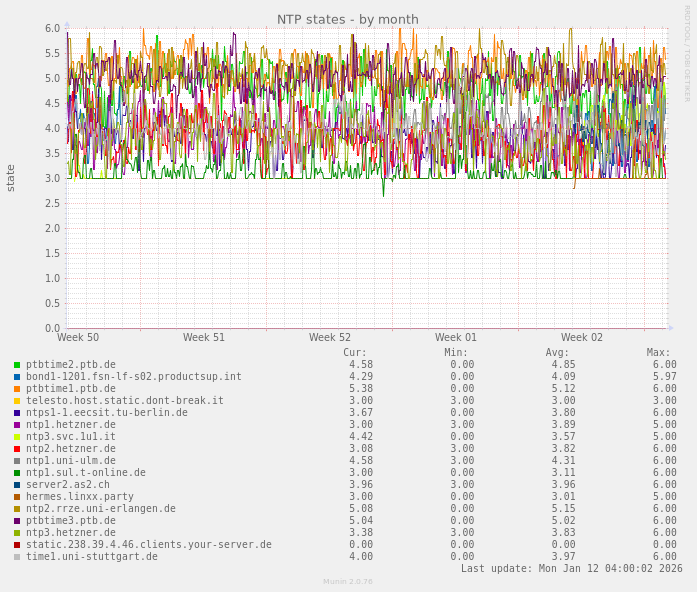This screenshot has width=697, height=592.
Task: Select the ntp1.sul.t-online.de legend entry
Action: pos(85,473)
